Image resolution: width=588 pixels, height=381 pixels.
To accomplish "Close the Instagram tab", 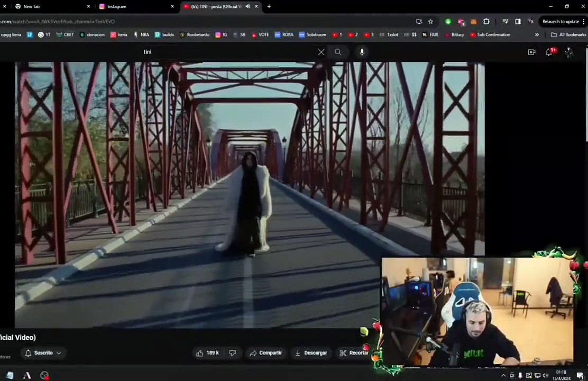I will click(x=172, y=6).
